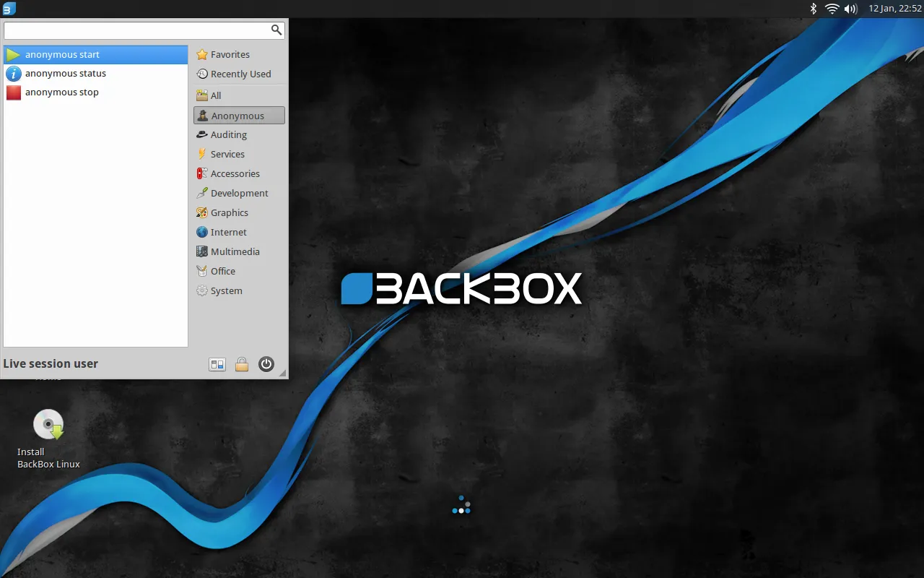Open the System category
The width and height of the screenshot is (924, 578).
pyautogui.click(x=239, y=291)
